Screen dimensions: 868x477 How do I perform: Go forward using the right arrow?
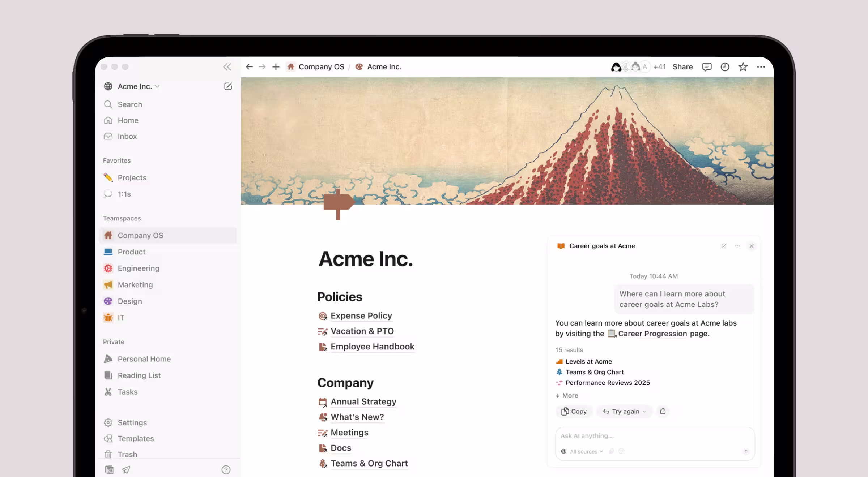[262, 67]
